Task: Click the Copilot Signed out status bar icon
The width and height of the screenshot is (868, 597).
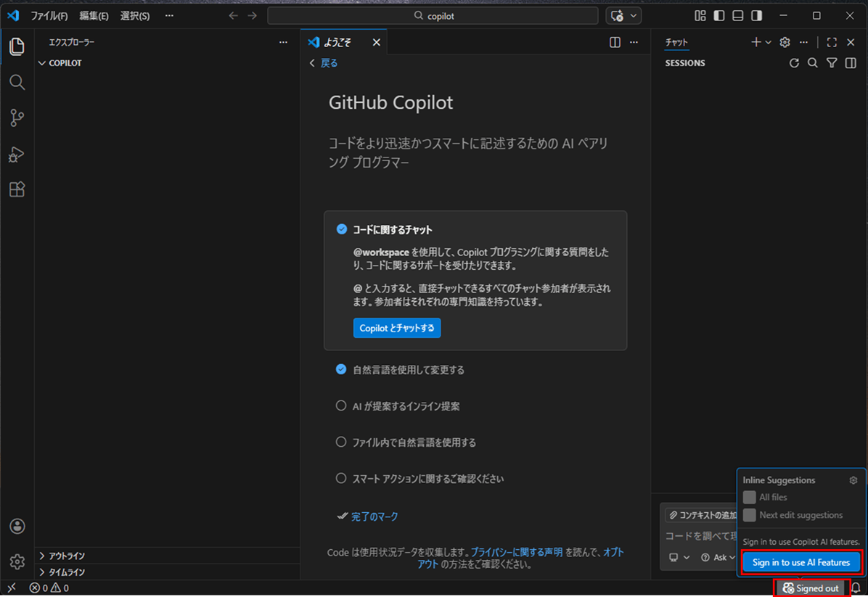Action: tap(811, 588)
